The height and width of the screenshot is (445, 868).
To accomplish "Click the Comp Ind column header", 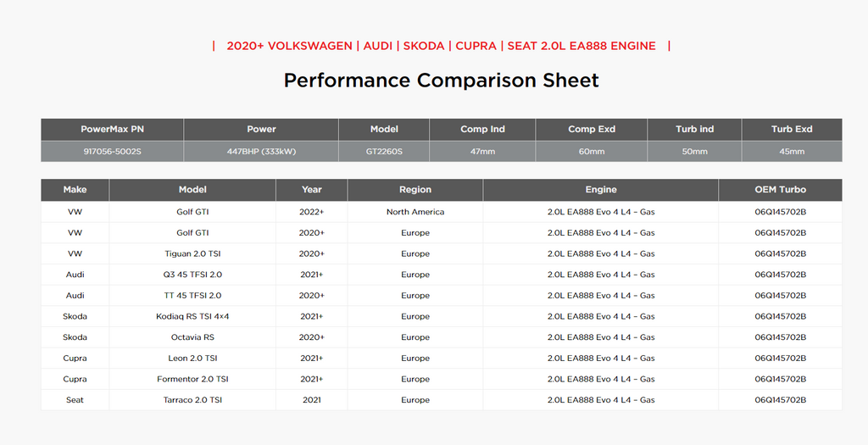I will point(482,129).
